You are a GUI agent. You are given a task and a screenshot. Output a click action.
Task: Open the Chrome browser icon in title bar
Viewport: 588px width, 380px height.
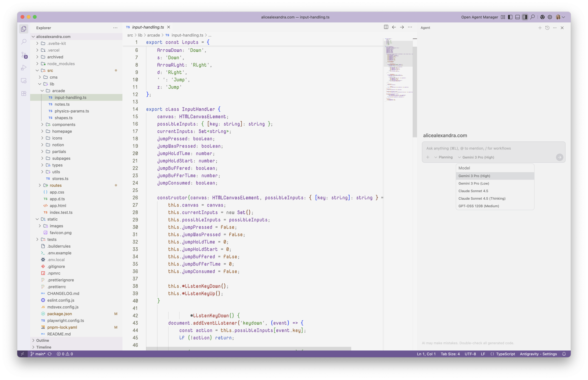542,17
